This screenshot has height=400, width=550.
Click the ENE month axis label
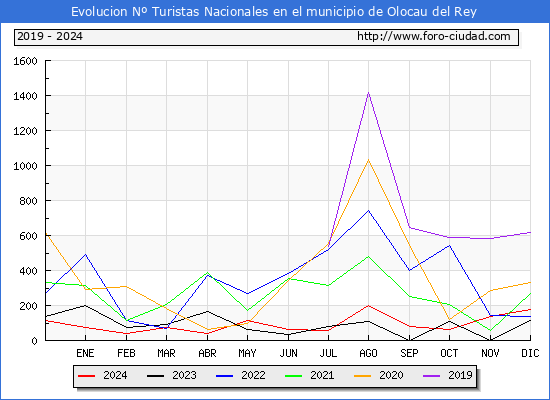pyautogui.click(x=85, y=353)
